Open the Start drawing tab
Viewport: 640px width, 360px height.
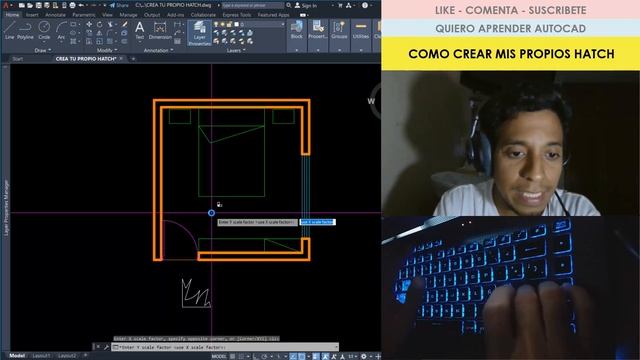point(18,59)
